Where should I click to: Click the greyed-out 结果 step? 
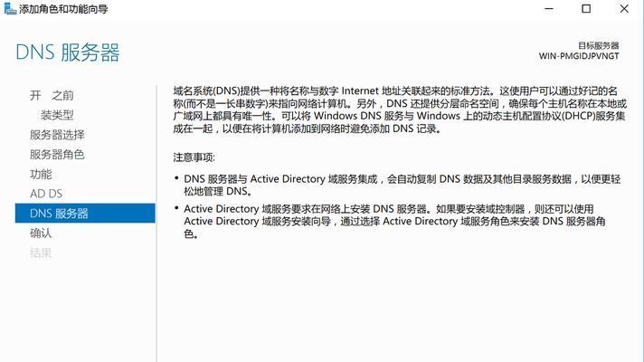coord(41,252)
